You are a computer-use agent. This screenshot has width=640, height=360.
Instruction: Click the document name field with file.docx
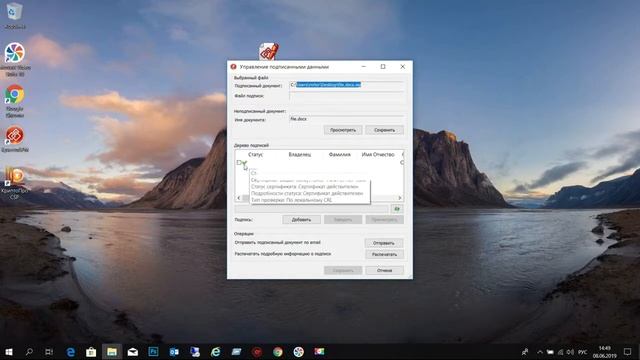point(346,119)
